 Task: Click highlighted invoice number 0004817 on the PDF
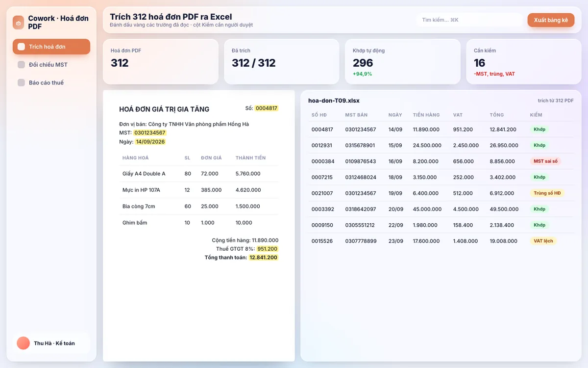coord(267,108)
